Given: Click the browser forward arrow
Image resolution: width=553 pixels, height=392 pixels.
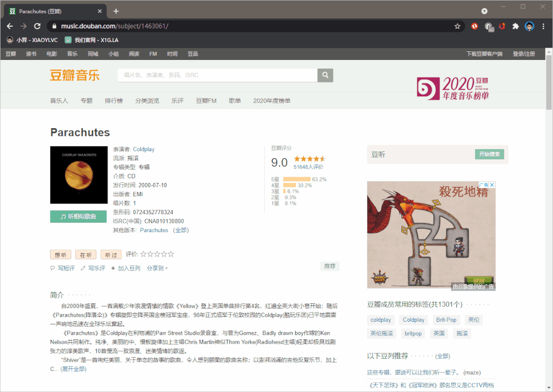Looking at the screenshot, I should [x=24, y=26].
